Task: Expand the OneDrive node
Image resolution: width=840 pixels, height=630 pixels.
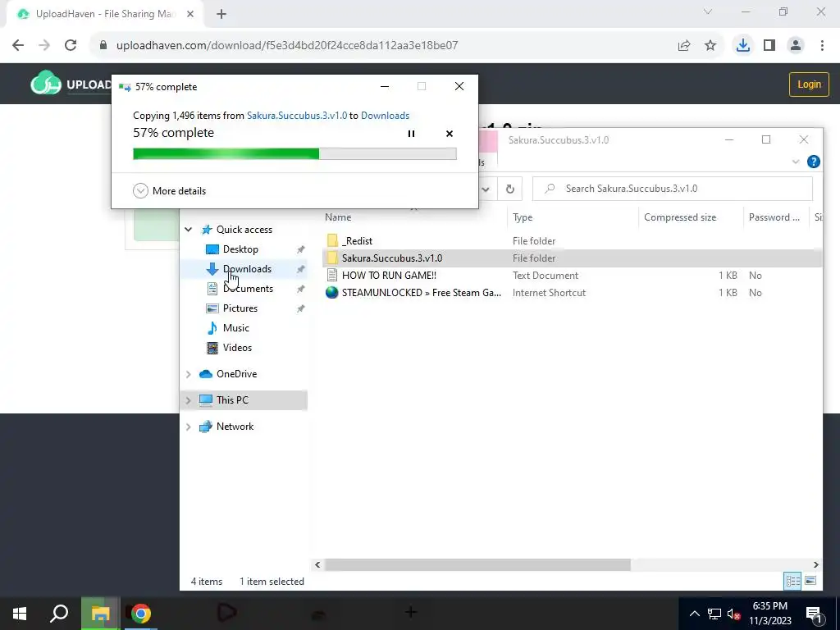Action: pos(189,374)
